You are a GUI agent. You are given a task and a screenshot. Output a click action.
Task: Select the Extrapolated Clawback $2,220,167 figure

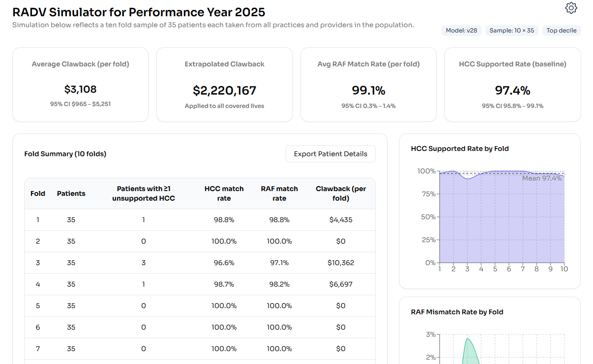[225, 90]
